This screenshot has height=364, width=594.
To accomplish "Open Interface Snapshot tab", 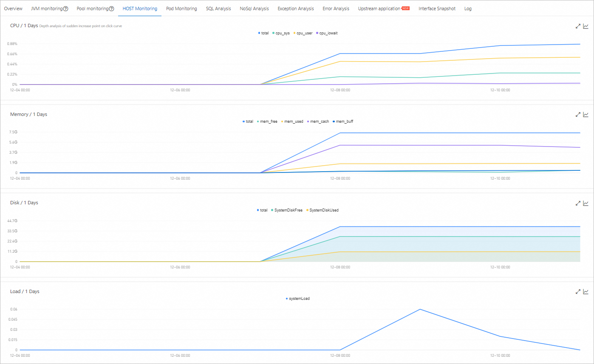I will (437, 8).
